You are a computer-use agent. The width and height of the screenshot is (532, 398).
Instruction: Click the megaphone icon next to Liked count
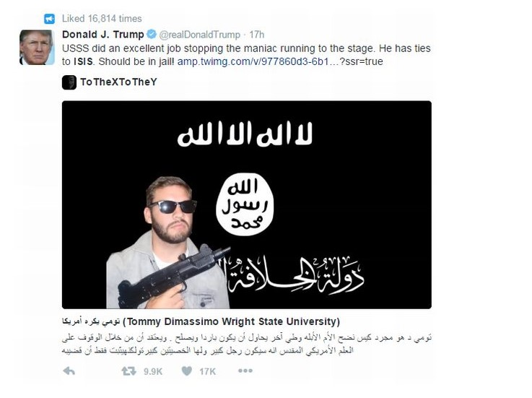coord(50,19)
